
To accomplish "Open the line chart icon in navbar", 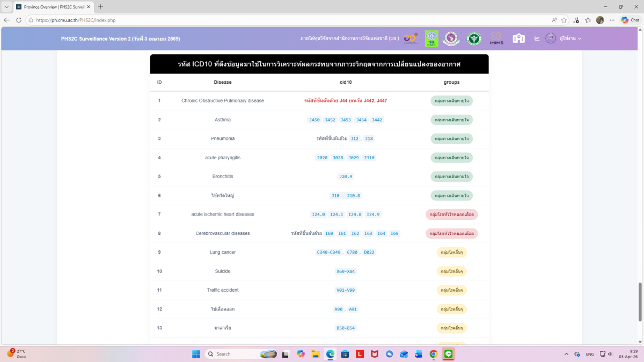I will 537,39.
